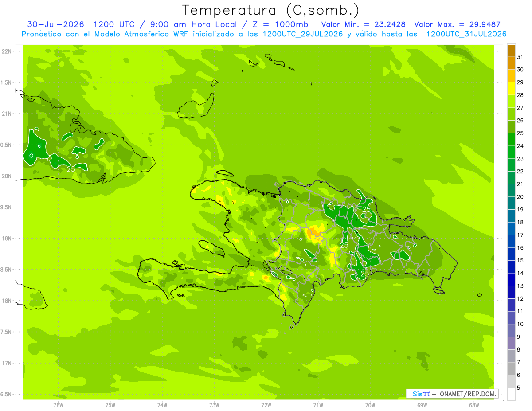Viewport: 532px width, 411px height.
Task: Pick the yellow legend swatch between 28 and 29
Action: tap(511, 89)
